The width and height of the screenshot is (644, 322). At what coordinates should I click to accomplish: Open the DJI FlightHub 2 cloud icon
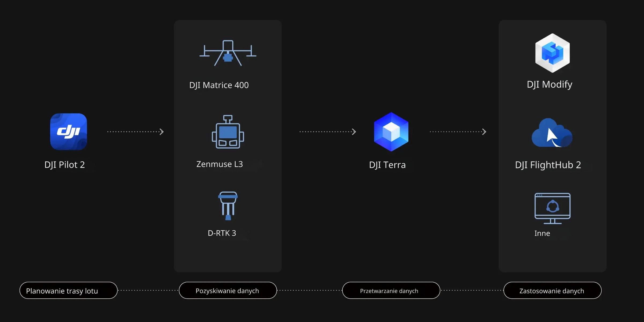click(x=552, y=133)
